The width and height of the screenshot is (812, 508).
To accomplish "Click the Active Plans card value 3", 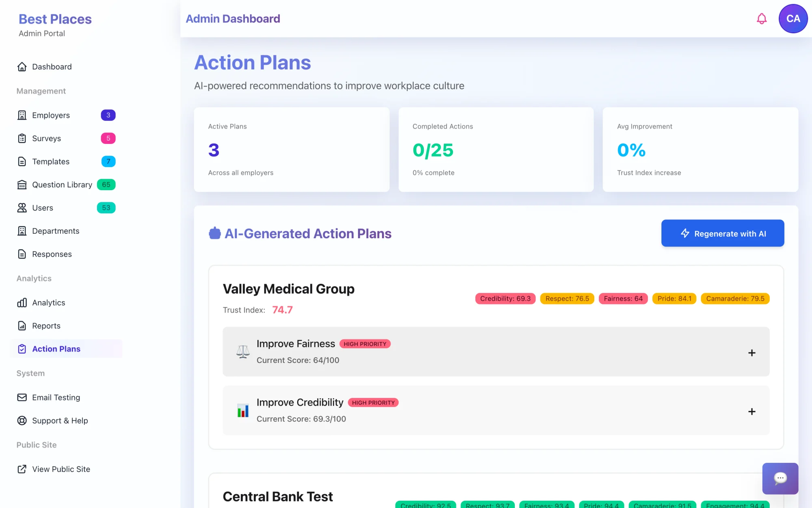I will [x=214, y=150].
